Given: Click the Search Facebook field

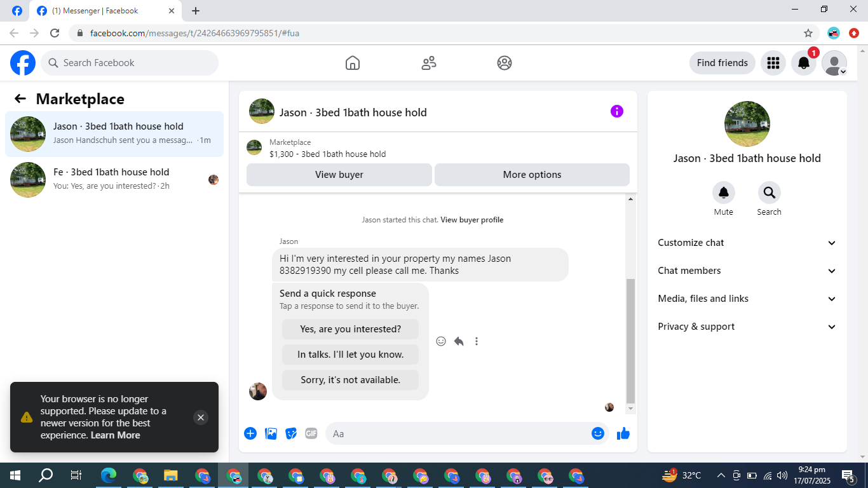Looking at the screenshot, I should tap(130, 63).
